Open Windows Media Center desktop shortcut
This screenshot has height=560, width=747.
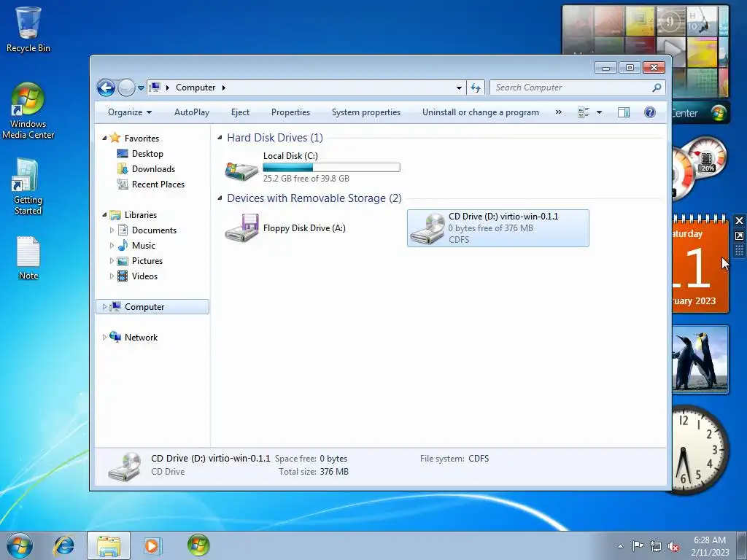[28, 111]
